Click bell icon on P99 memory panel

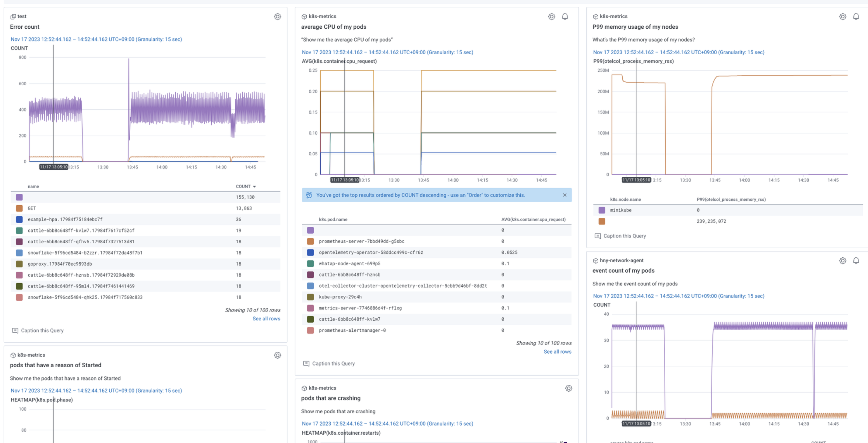tap(856, 16)
